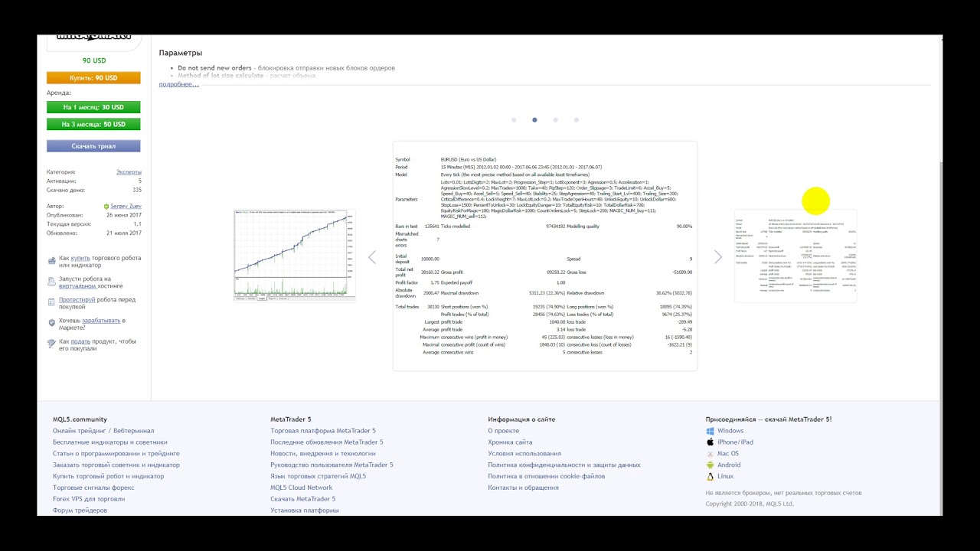980x551 pixels.
Task: Rent for 3 months at 50 USD
Action: point(93,124)
